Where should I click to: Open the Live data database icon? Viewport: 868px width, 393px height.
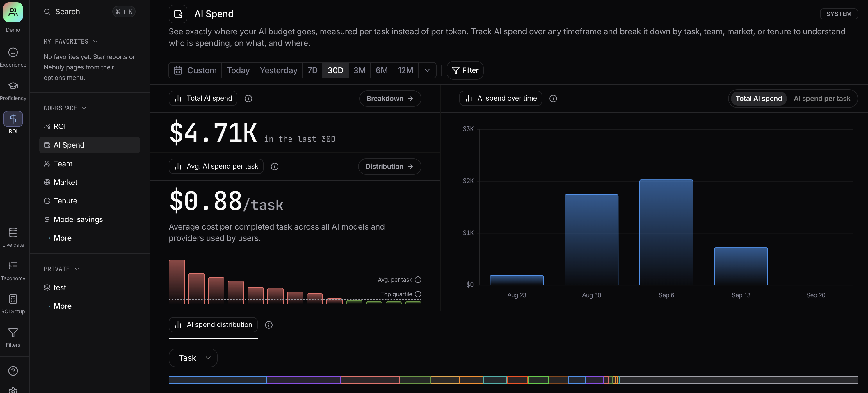[x=13, y=232]
